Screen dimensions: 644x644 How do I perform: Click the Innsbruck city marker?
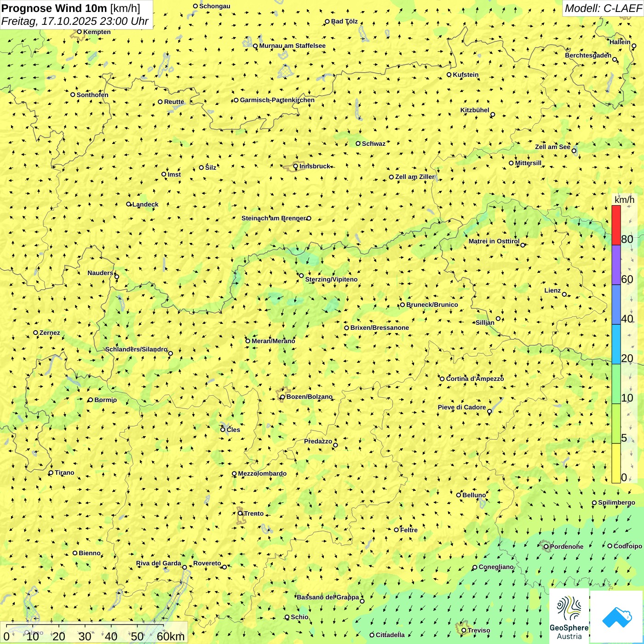(x=295, y=167)
